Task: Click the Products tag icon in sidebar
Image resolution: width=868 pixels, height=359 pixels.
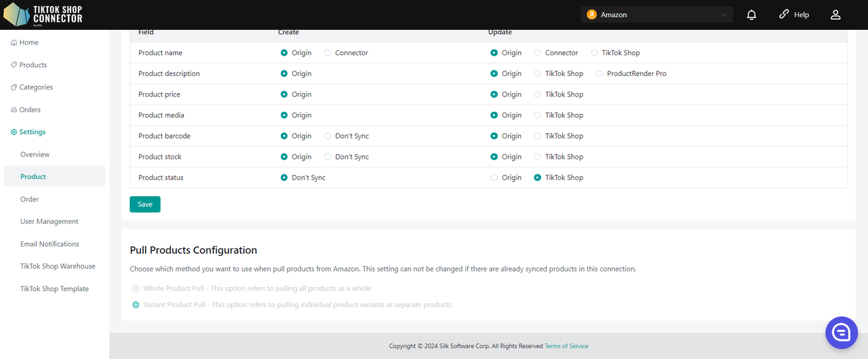Action: tap(14, 65)
